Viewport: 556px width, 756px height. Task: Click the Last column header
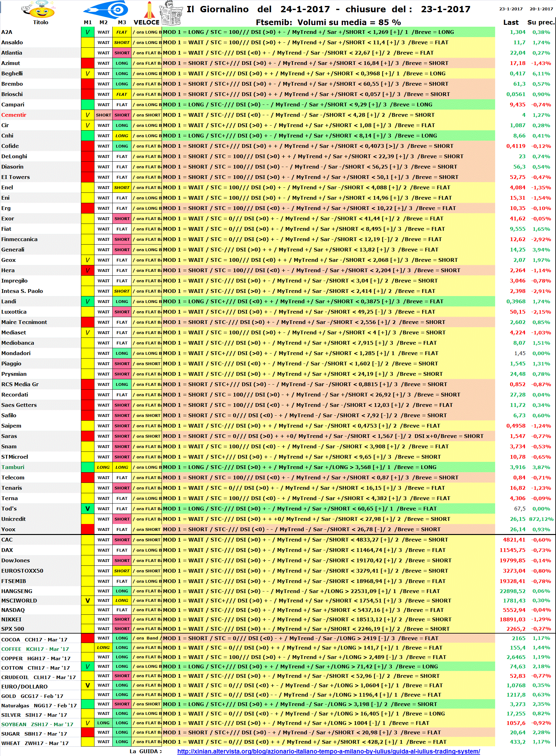(x=511, y=22)
